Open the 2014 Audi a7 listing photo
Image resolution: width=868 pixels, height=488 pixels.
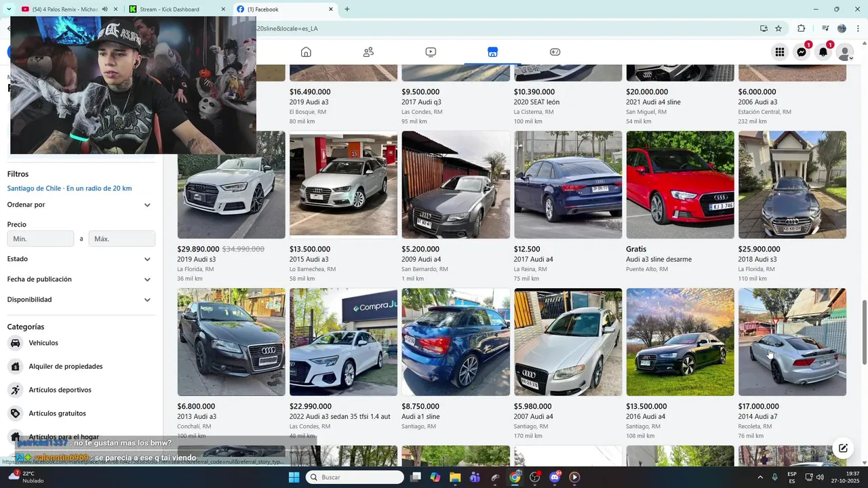(x=792, y=342)
